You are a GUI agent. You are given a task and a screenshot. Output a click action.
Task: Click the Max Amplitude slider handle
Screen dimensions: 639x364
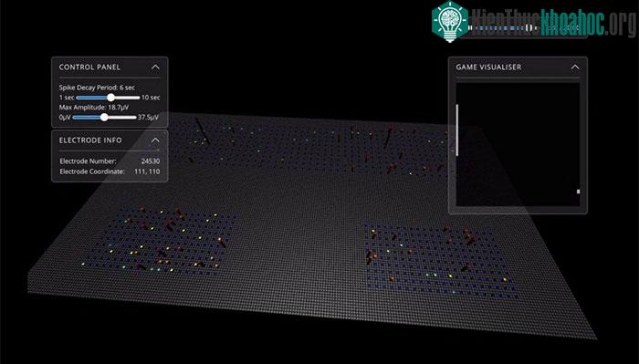[x=104, y=118]
